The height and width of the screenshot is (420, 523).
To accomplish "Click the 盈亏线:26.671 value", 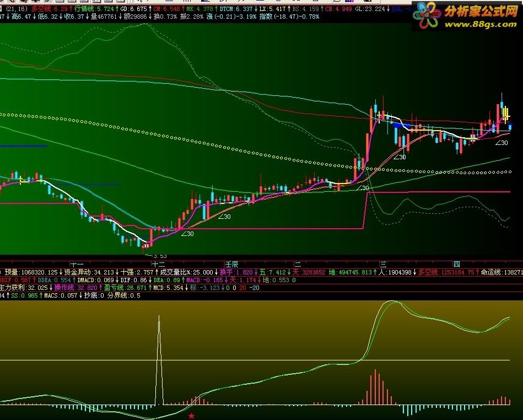I will pyautogui.click(x=125, y=288).
